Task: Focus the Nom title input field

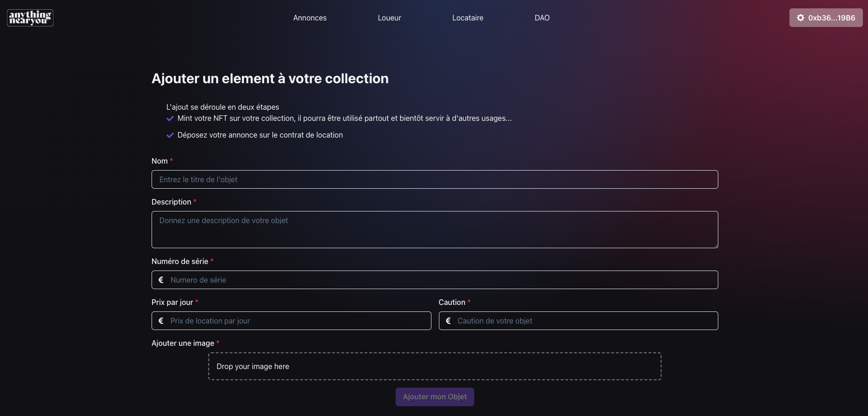Action: 435,179
